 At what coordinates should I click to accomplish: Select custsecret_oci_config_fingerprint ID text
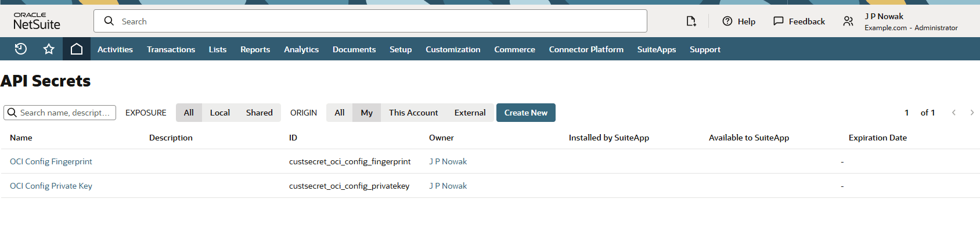[x=350, y=161]
